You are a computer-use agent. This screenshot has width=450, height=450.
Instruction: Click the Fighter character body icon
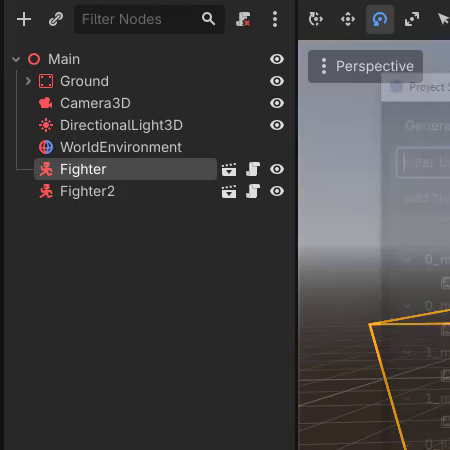(46, 169)
